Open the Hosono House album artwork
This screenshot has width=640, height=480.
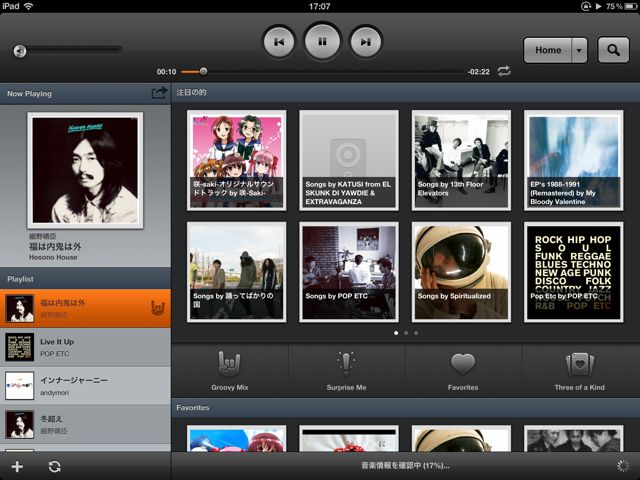[85, 170]
